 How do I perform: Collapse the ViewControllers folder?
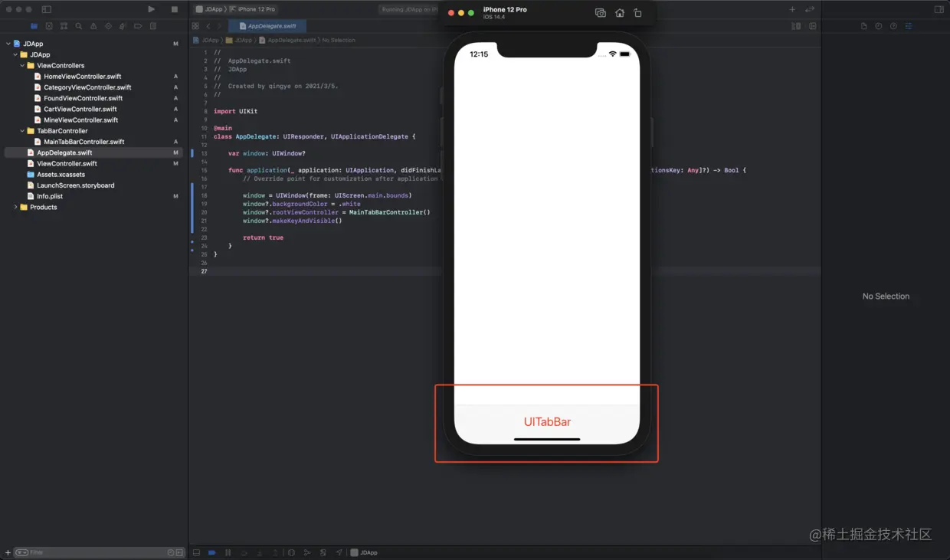click(x=22, y=65)
